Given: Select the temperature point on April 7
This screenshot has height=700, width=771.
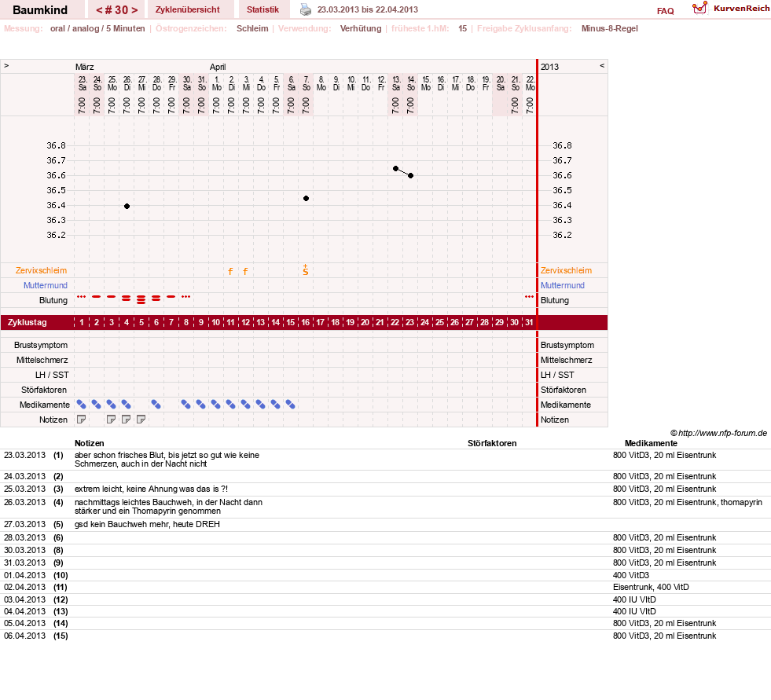Looking at the screenshot, I should 306,198.
